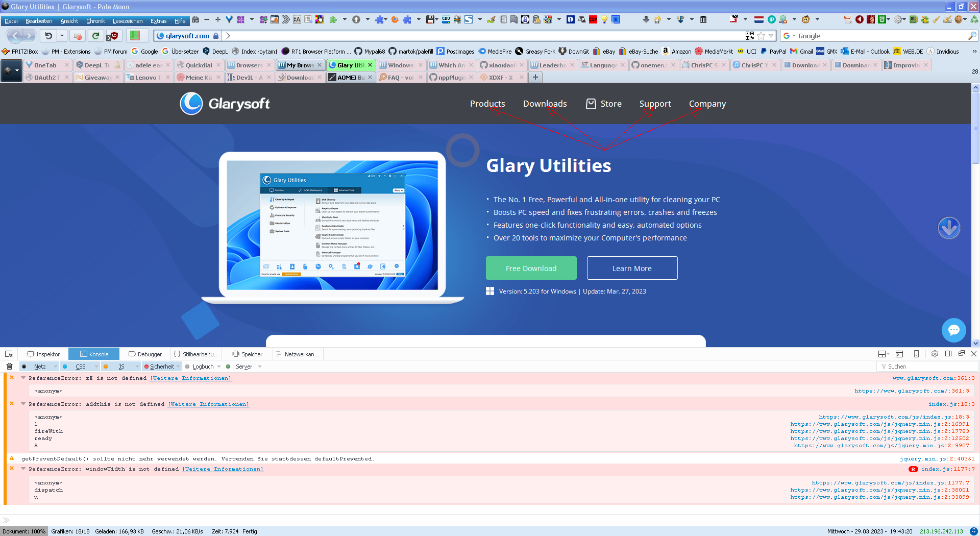
Task: Click the yellow light bulb toolbar icon
Action: coord(604,19)
